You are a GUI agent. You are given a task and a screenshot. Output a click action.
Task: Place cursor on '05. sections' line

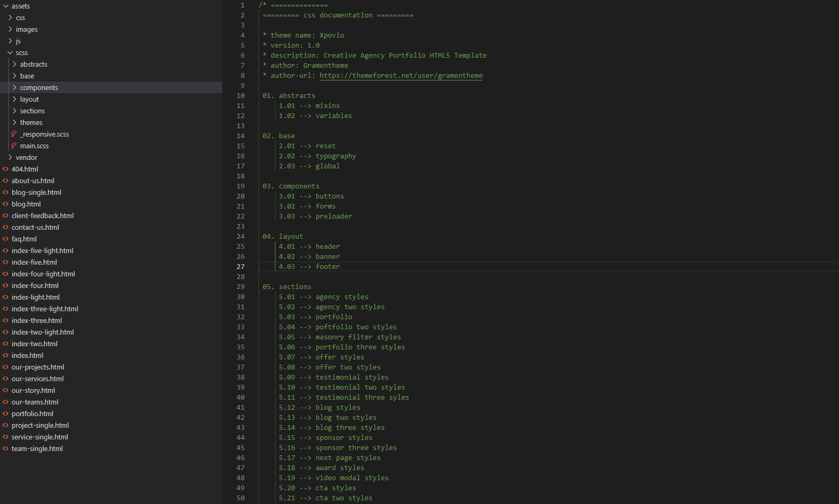coord(287,287)
